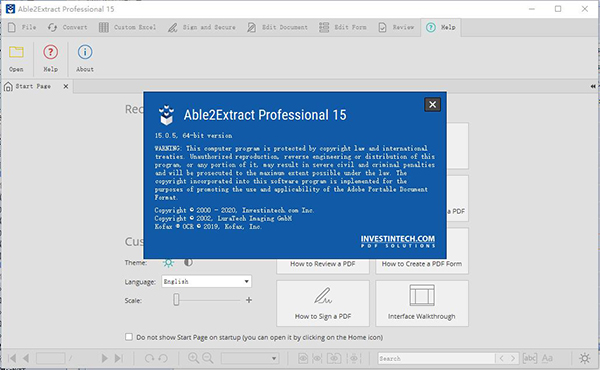This screenshot has width=600, height=370.
Task: Switch to the Edit Form tab
Action: pyautogui.click(x=343, y=27)
